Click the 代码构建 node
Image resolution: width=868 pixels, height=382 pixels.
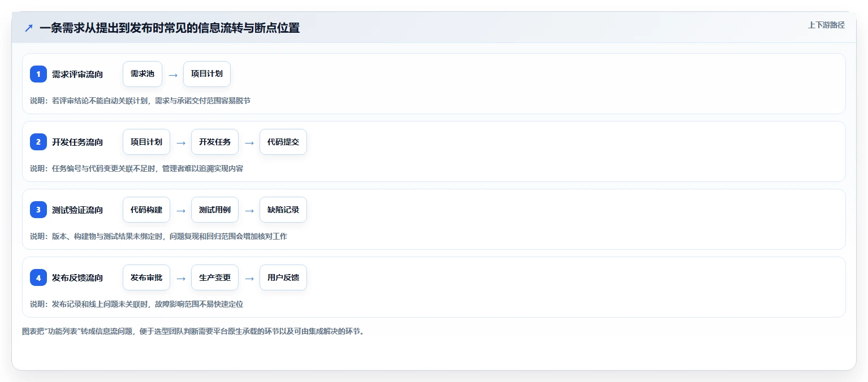(146, 210)
